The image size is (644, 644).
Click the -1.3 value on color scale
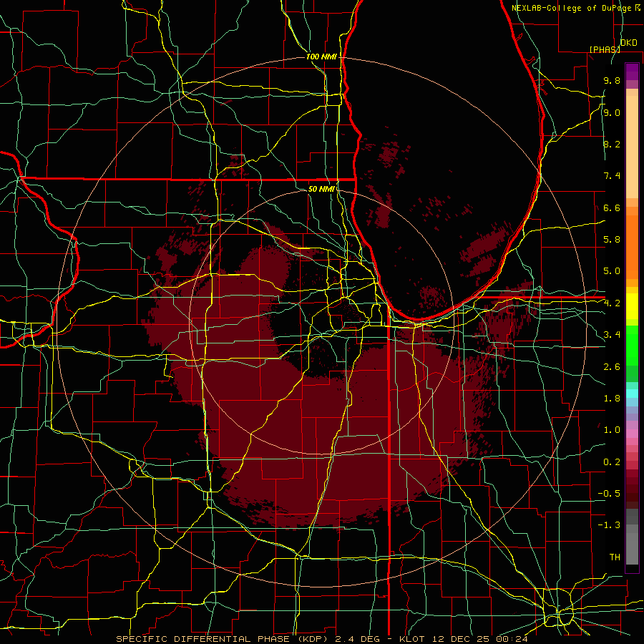[609, 525]
